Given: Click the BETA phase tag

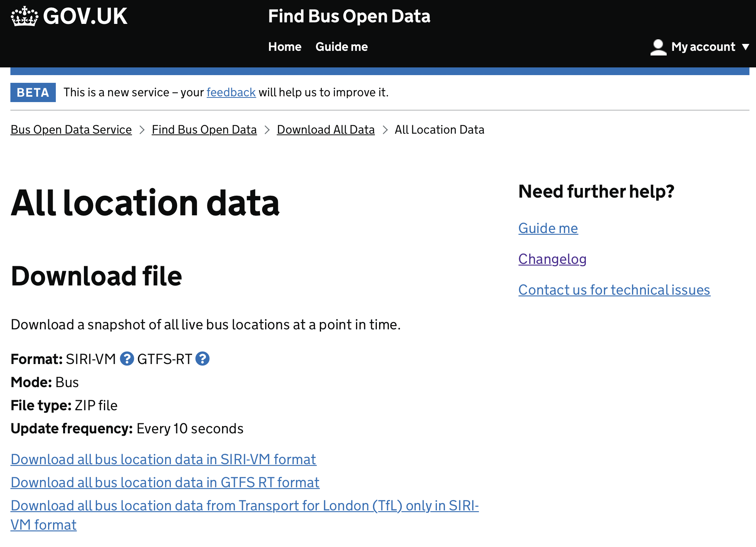Looking at the screenshot, I should [33, 92].
